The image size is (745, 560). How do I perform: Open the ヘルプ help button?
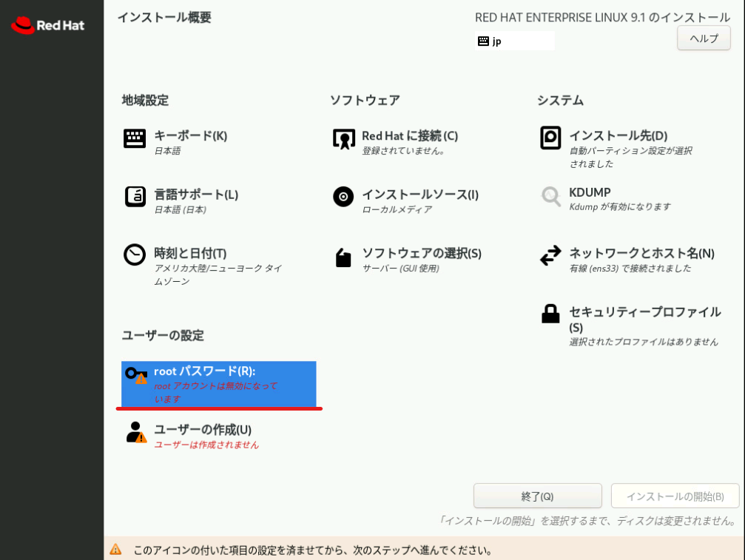[704, 38]
